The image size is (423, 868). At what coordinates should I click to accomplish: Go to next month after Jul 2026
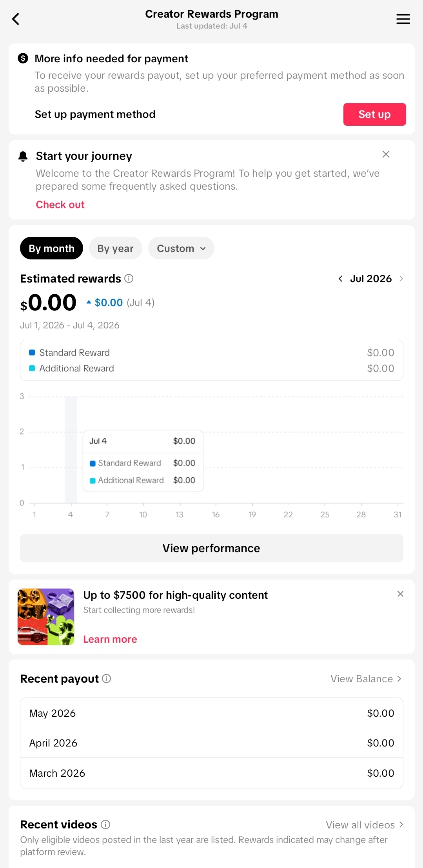(x=401, y=279)
